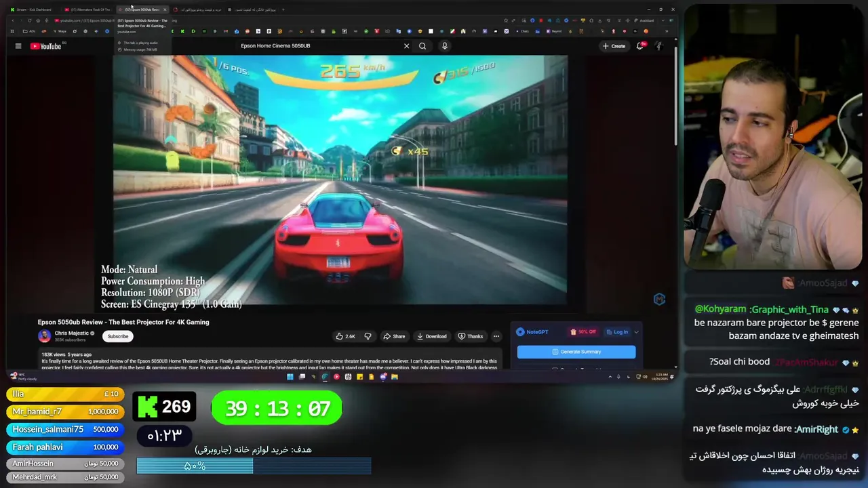Start voice search with the microphone icon
The height and width of the screenshot is (488, 868).
point(445,46)
